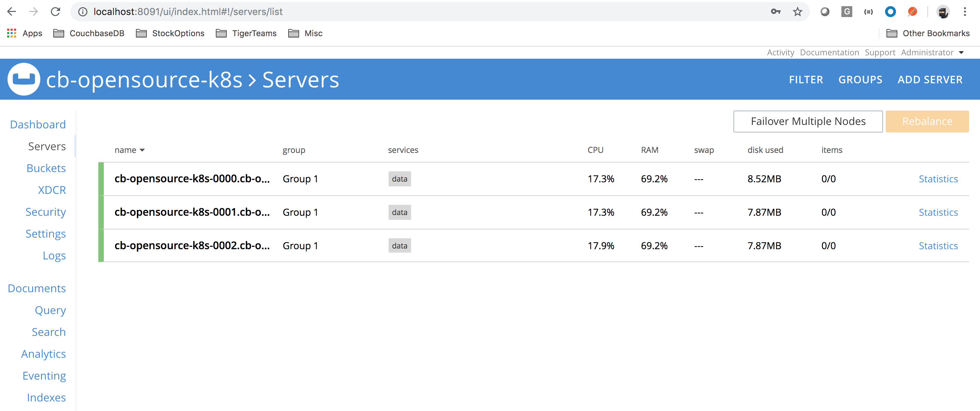Open XDCR in sidebar

pyautogui.click(x=52, y=190)
